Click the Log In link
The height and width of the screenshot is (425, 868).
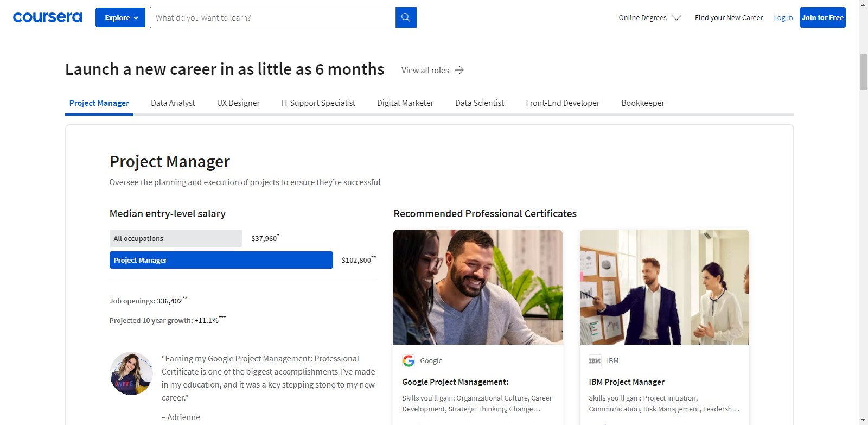click(x=783, y=17)
